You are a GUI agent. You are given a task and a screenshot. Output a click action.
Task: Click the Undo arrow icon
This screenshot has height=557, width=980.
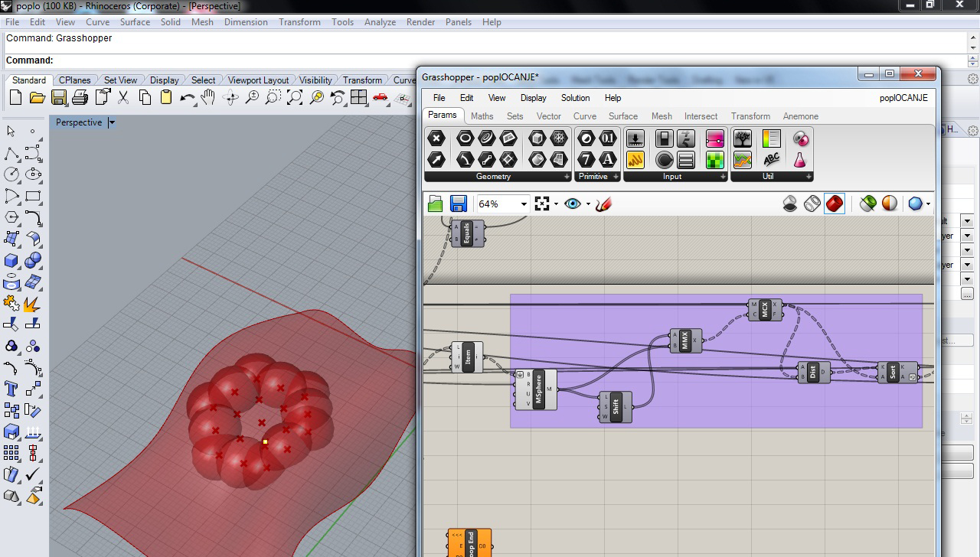[x=188, y=97]
